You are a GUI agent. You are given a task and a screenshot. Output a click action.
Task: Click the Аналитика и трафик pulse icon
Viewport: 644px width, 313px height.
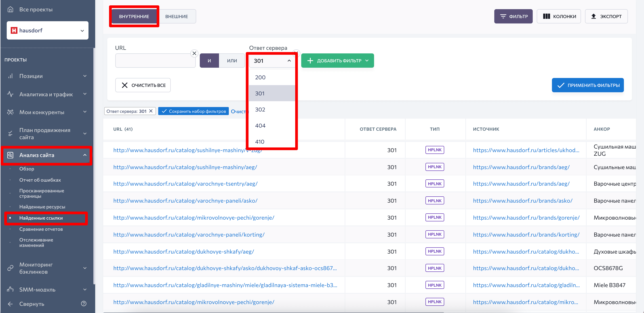[10, 94]
